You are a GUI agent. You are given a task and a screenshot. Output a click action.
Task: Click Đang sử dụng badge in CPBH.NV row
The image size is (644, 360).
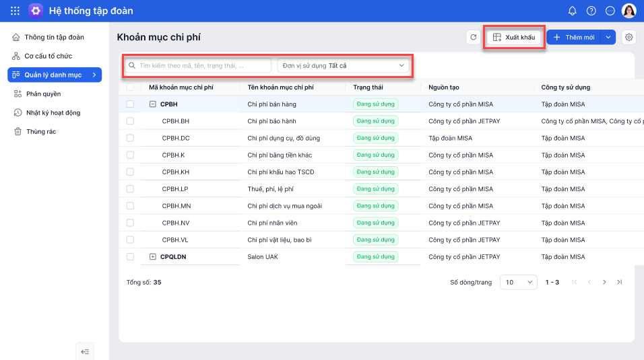[x=375, y=223]
